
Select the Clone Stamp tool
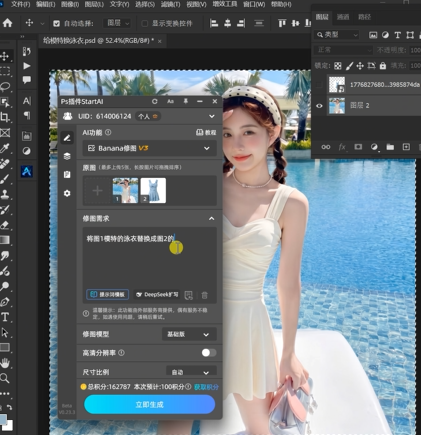pos(5,194)
